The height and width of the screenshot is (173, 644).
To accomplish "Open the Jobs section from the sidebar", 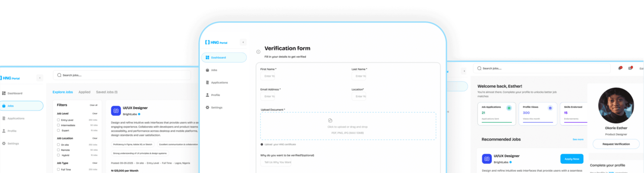I will (214, 70).
